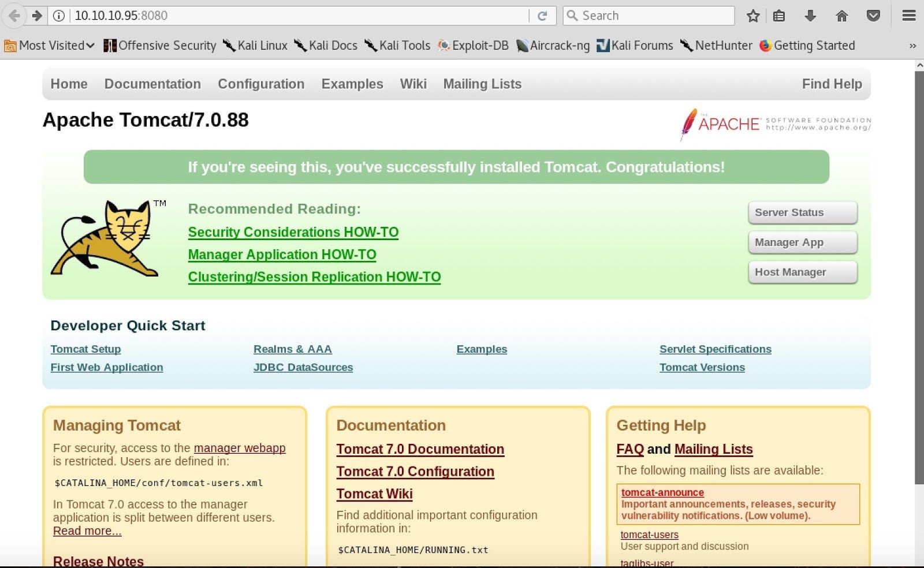This screenshot has width=924, height=568.
Task: Open the Firefox hamburger menu
Action: (909, 16)
